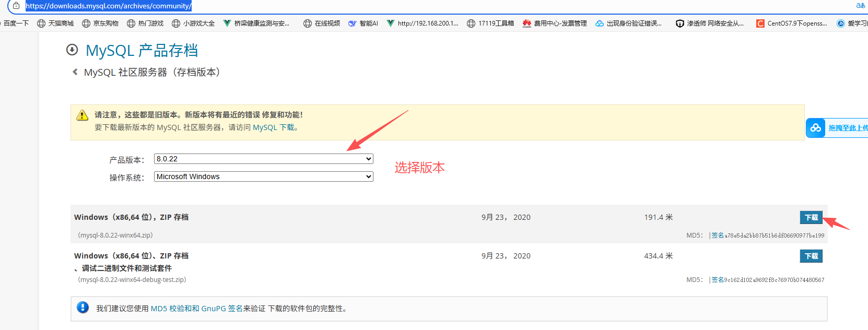
Task: Open 签名 link for the 191.4 米 package
Action: 718,235
